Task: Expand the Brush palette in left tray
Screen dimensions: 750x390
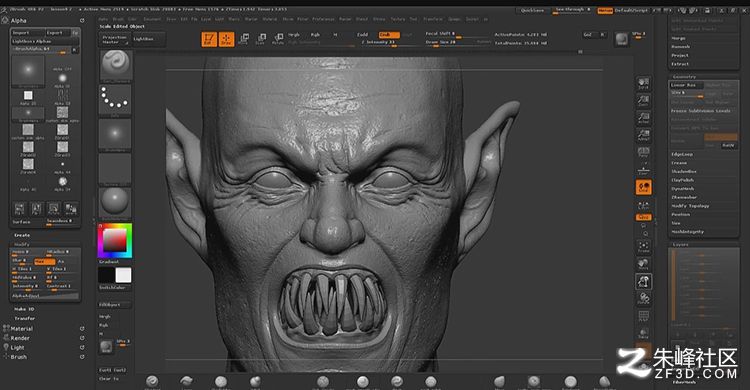Action: point(19,357)
